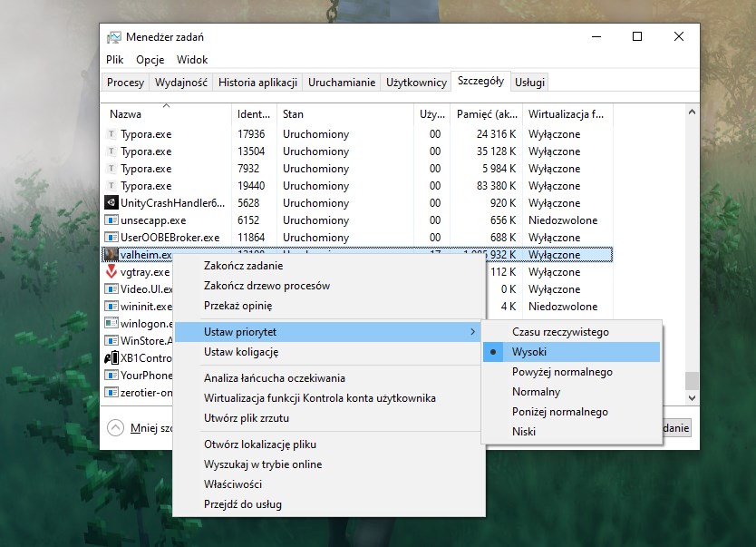Click the icon of Typora.exe PID 19440
Image resolution: width=756 pixels, height=547 pixels.
click(x=111, y=186)
